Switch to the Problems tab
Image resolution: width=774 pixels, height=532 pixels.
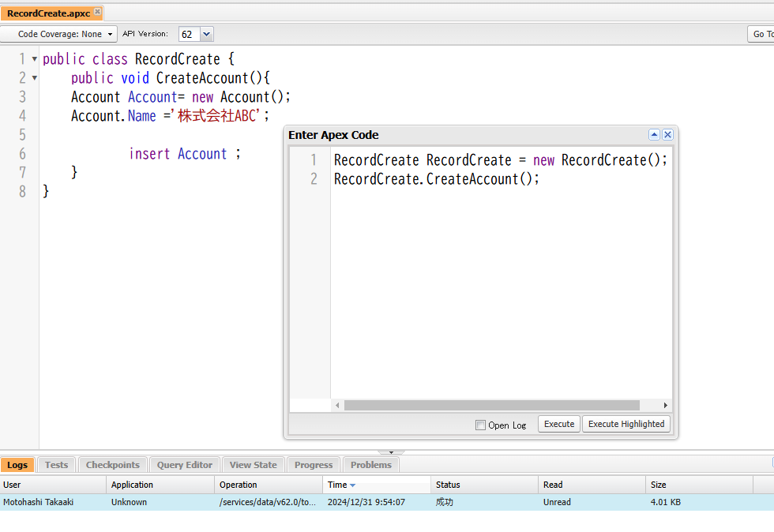coord(370,465)
